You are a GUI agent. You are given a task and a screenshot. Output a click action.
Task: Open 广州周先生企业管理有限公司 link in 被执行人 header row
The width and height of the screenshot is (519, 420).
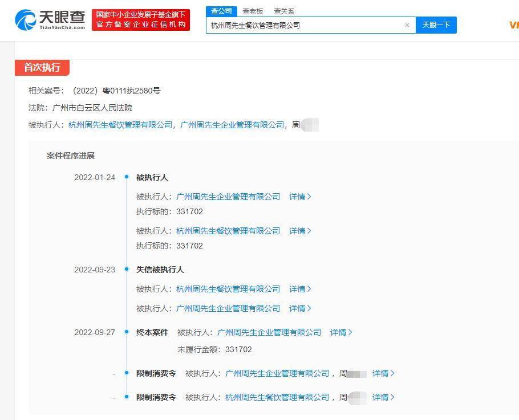coord(232,125)
